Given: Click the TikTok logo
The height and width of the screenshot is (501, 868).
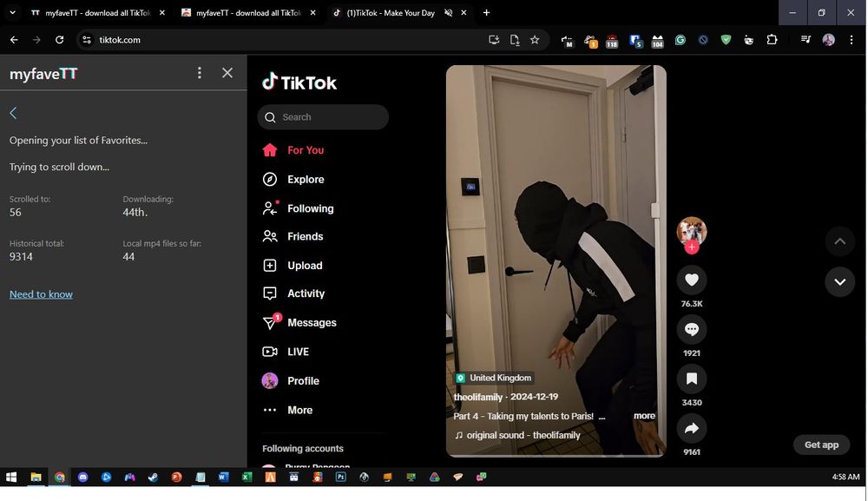Looking at the screenshot, I should coord(299,82).
